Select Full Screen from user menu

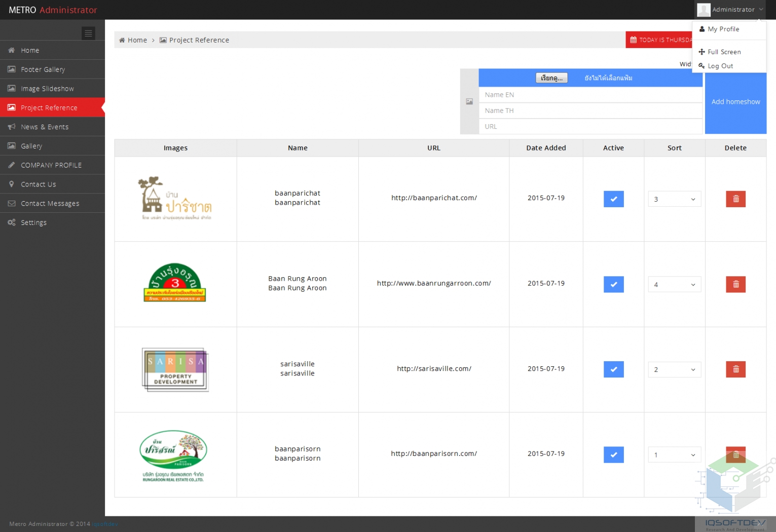[x=729, y=52]
